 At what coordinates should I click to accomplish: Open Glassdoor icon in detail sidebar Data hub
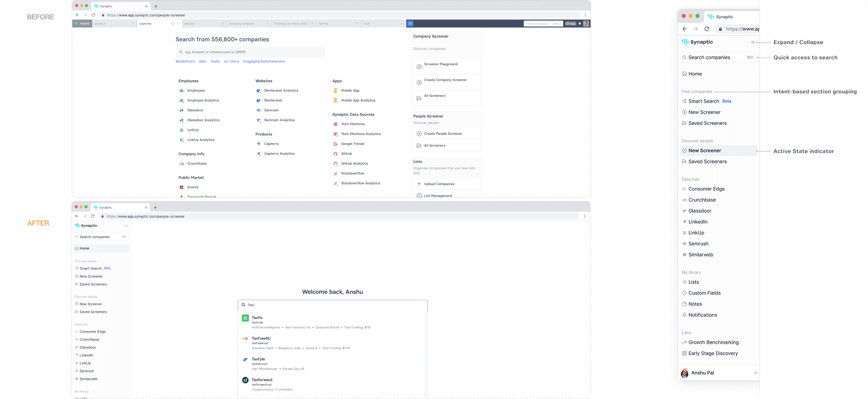(x=684, y=211)
